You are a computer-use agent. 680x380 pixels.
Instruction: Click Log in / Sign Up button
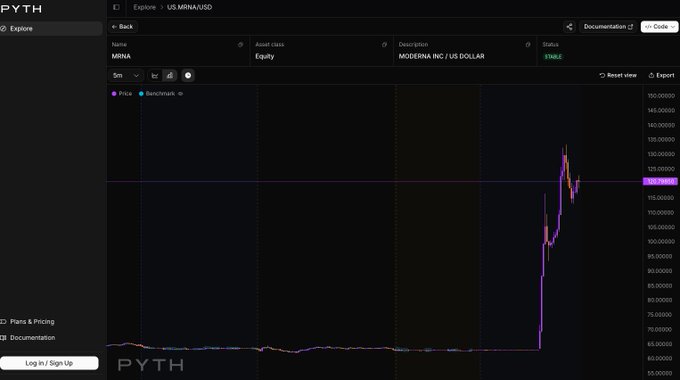point(49,363)
